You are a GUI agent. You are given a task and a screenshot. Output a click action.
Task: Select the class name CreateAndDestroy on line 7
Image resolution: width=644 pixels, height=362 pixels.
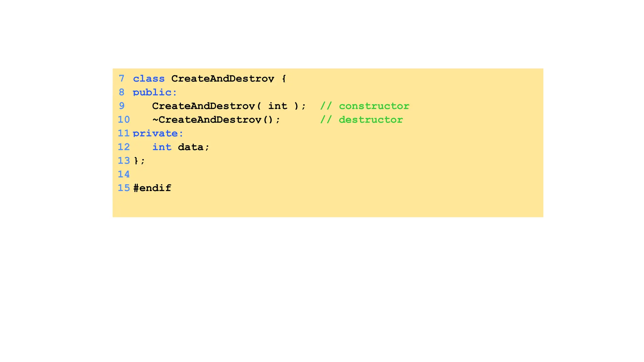223,79
